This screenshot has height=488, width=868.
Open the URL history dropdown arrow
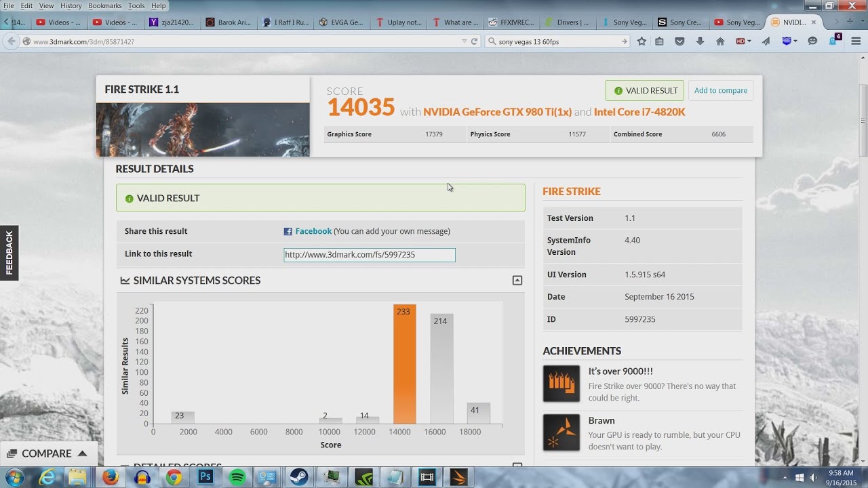pos(465,41)
